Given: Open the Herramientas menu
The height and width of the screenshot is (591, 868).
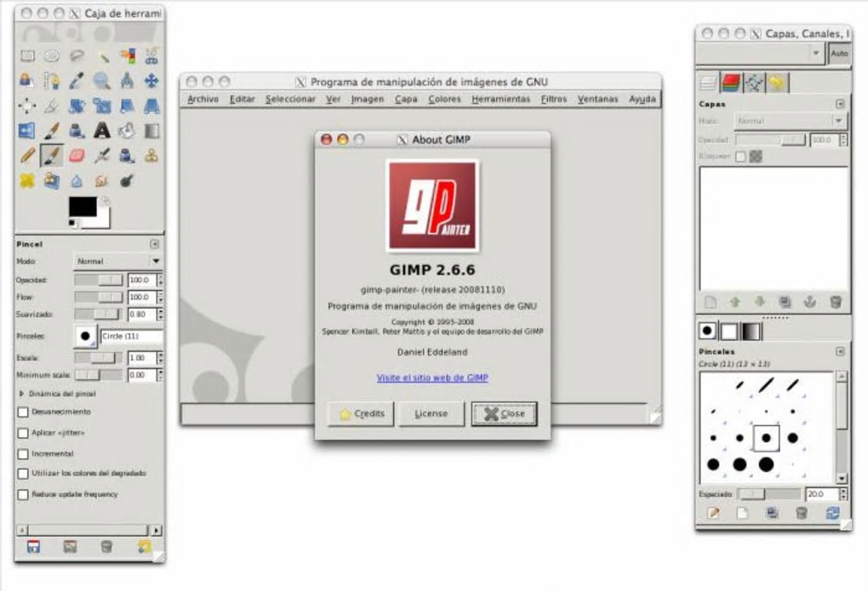Looking at the screenshot, I should [500, 99].
